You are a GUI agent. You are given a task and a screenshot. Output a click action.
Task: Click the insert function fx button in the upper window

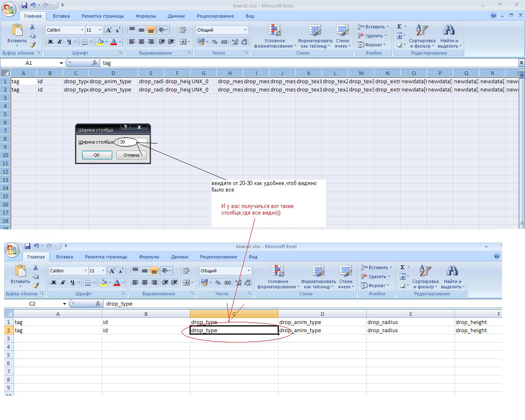pyautogui.click(x=95, y=63)
